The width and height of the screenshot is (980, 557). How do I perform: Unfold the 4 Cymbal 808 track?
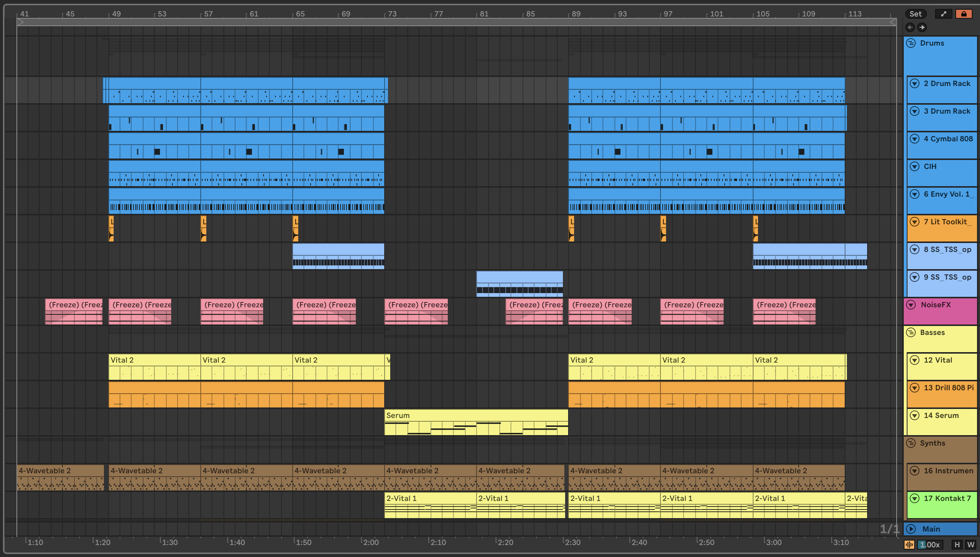(914, 139)
